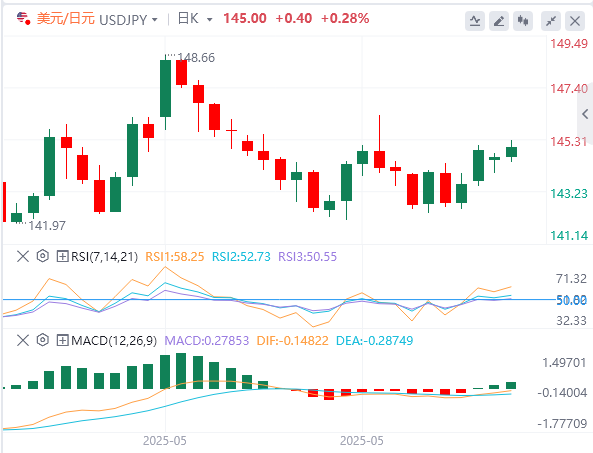Click the 148.66 high price marker
Viewport: 593px width, 453px height.
(x=196, y=57)
